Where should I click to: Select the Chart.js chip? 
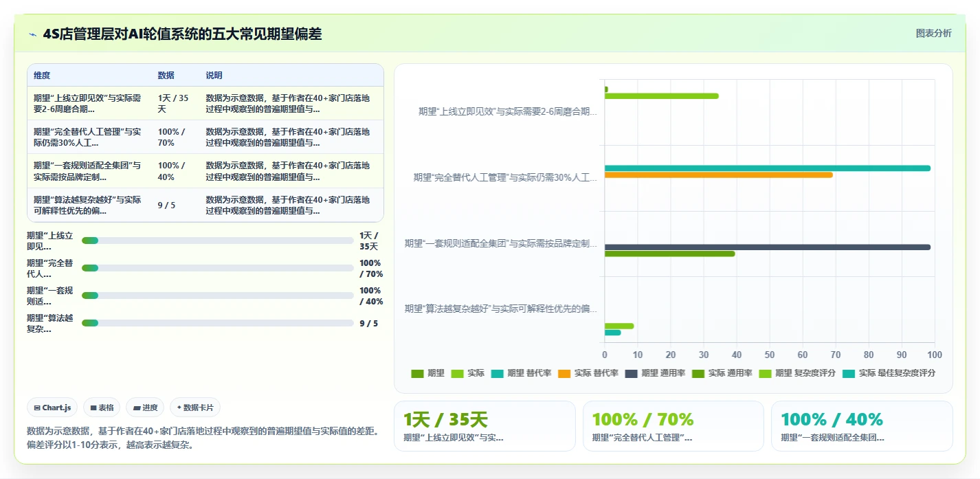pos(53,408)
